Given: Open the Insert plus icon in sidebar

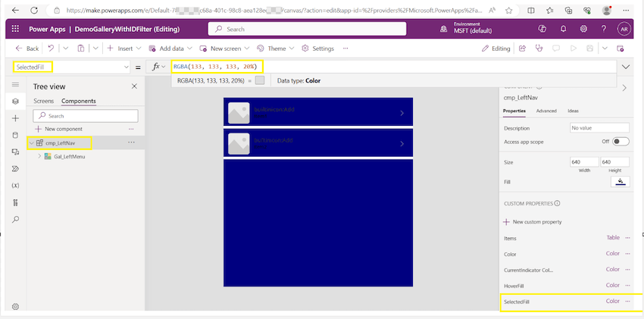Looking at the screenshot, I should (16, 118).
